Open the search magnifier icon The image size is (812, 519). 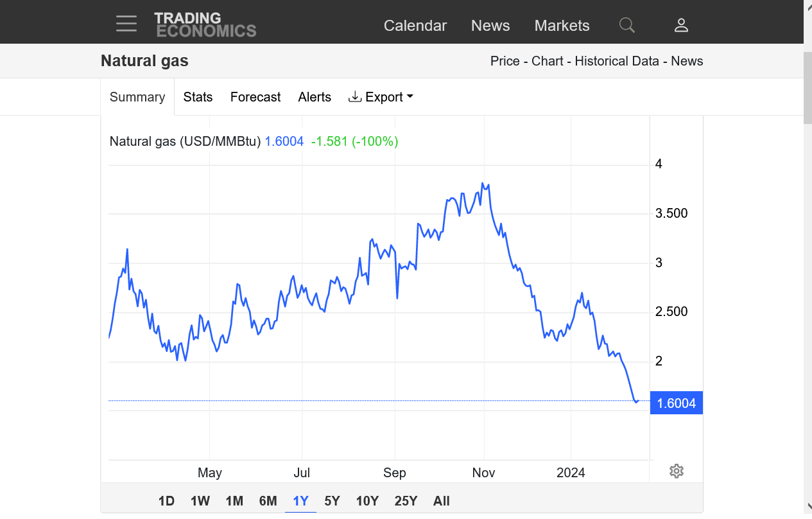click(627, 25)
